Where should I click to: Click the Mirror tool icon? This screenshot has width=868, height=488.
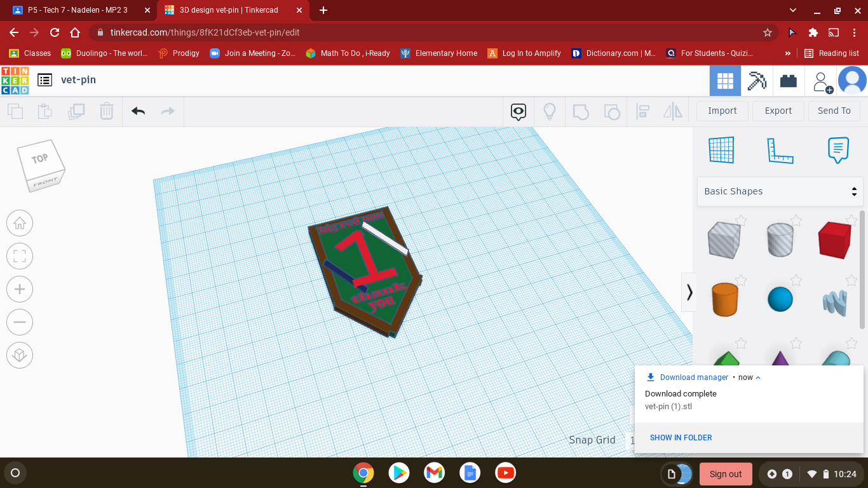click(673, 112)
